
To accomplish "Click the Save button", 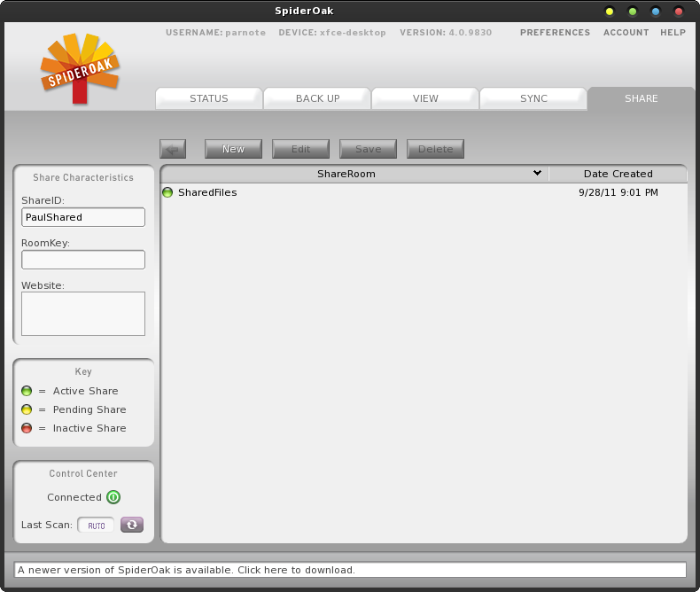I will pyautogui.click(x=369, y=149).
